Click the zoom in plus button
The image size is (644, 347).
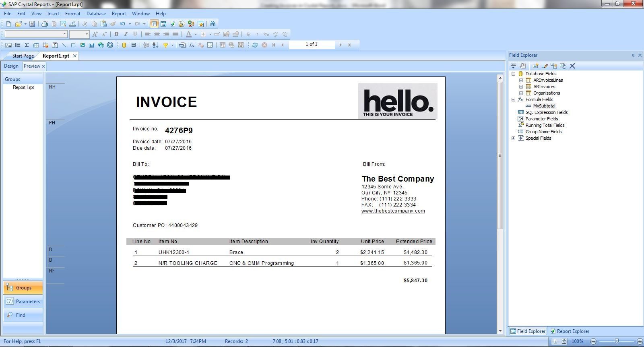[x=640, y=341]
